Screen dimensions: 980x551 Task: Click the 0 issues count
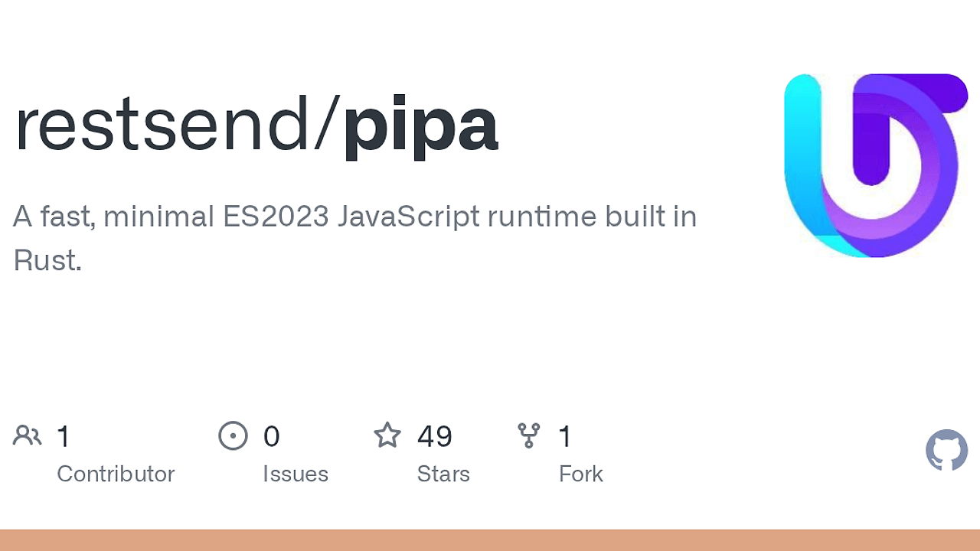click(271, 436)
